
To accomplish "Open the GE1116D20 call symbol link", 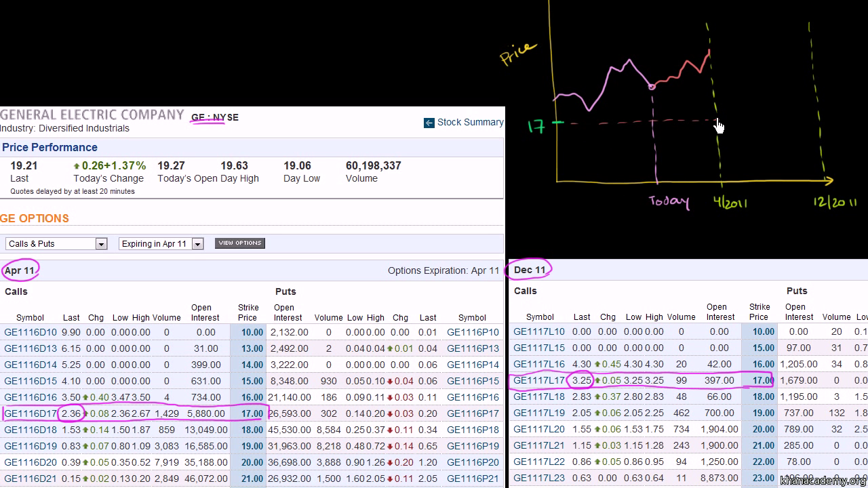I will [x=31, y=462].
